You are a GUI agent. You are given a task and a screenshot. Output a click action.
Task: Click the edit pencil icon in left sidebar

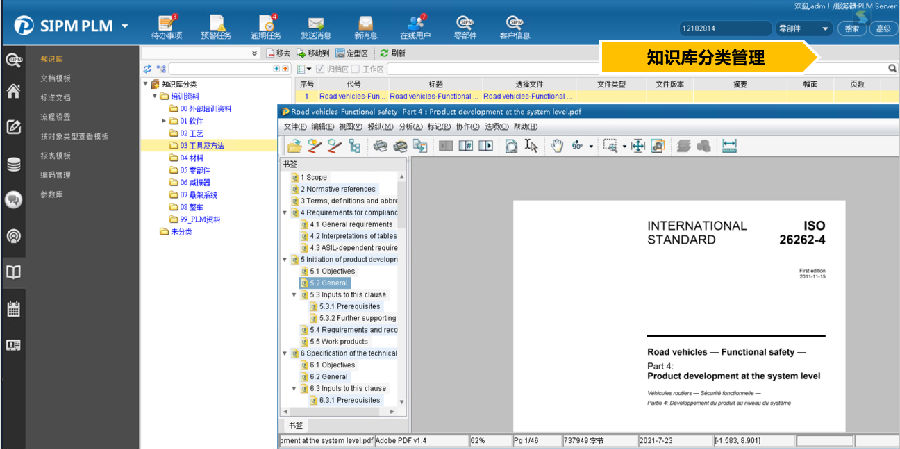13,127
